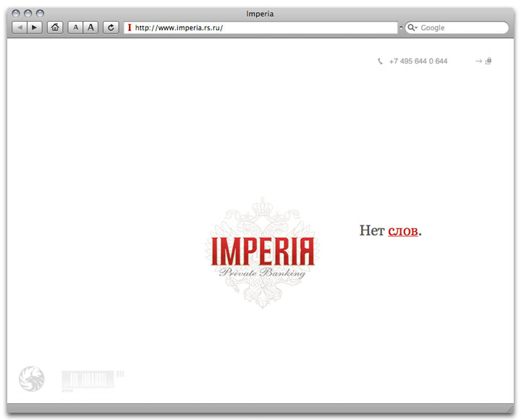The height and width of the screenshot is (420, 521).
Task: Click the green zoom window button
Action: tap(41, 13)
